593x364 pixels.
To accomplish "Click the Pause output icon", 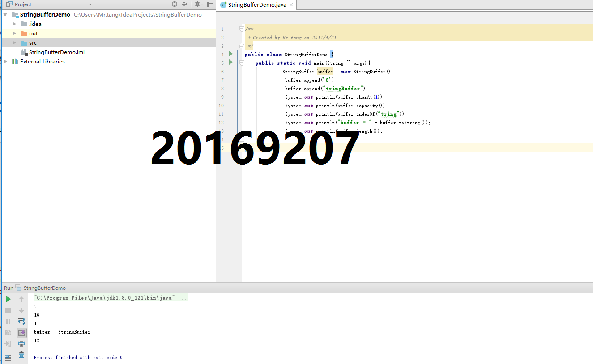I will click(8, 322).
